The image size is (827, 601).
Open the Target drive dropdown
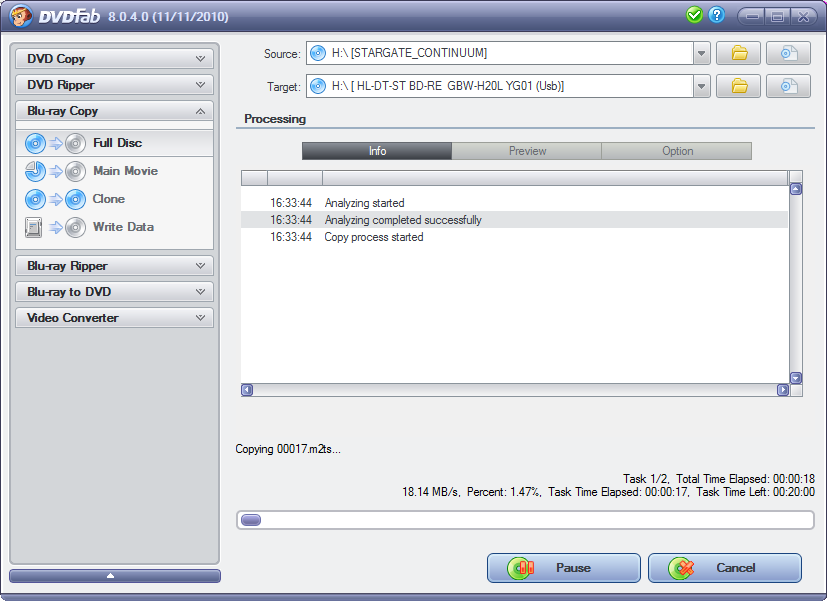point(701,86)
